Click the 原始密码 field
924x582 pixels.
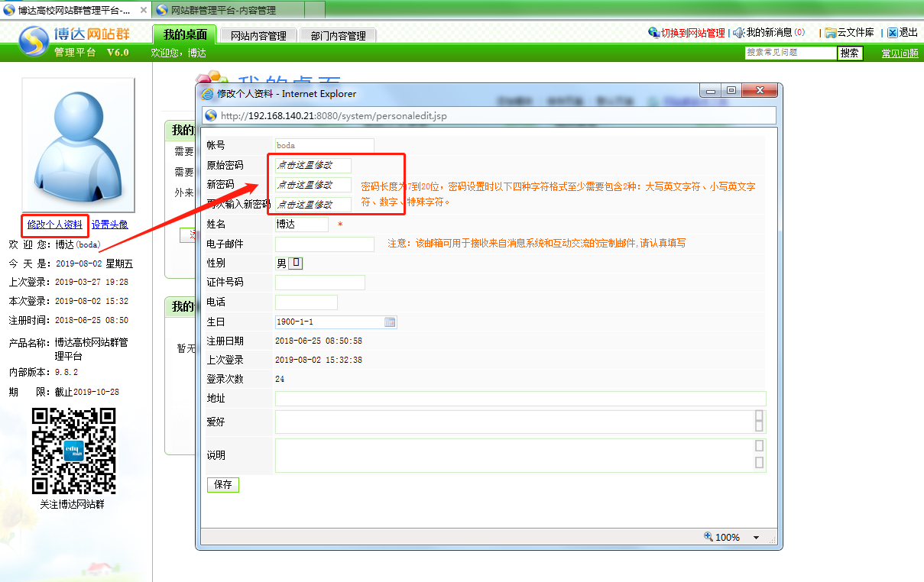coord(313,165)
